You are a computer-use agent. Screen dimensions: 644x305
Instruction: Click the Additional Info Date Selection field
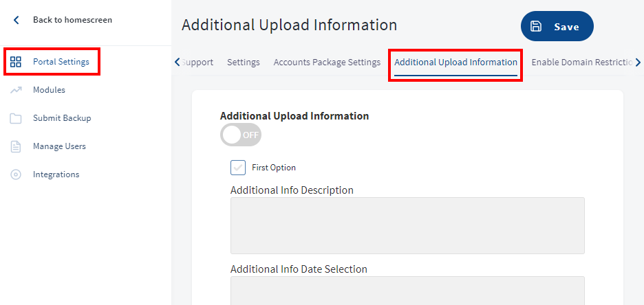click(x=407, y=291)
